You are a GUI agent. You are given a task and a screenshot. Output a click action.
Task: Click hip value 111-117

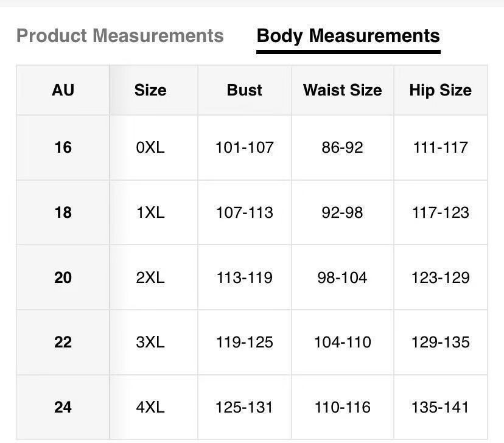440,147
